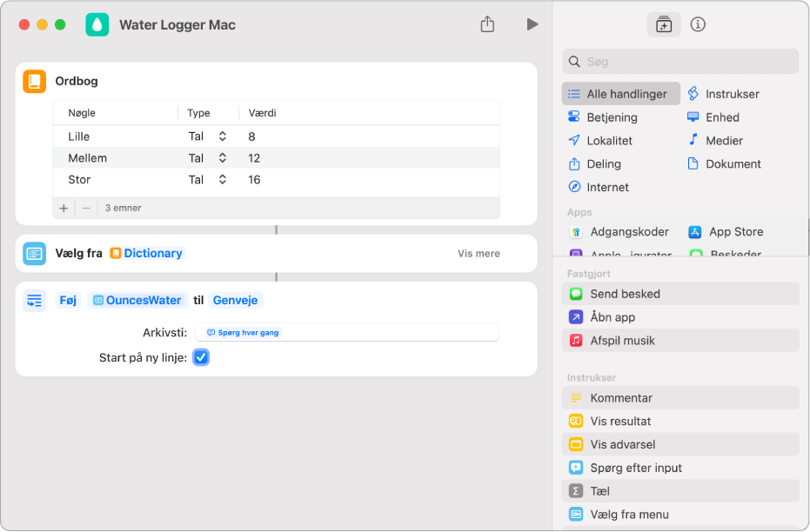
Task: Select Internet category
Action: coord(598,187)
